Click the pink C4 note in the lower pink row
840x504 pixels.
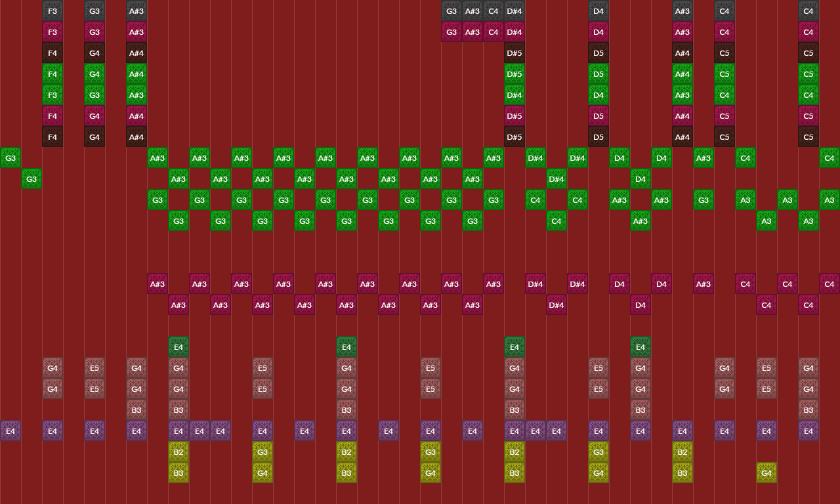tap(766, 304)
